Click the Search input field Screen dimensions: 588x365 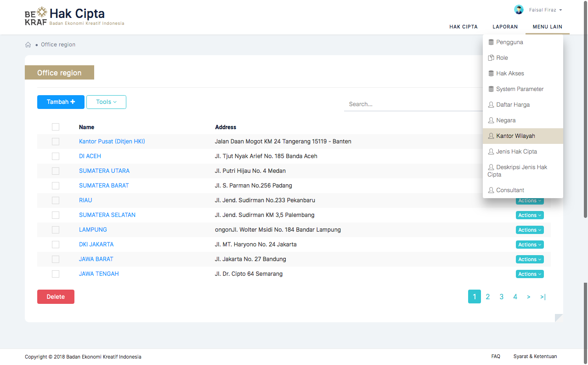(x=413, y=104)
